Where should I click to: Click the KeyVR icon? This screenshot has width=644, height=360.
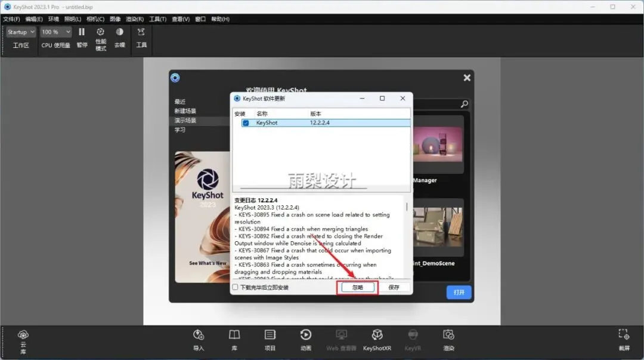413,334
